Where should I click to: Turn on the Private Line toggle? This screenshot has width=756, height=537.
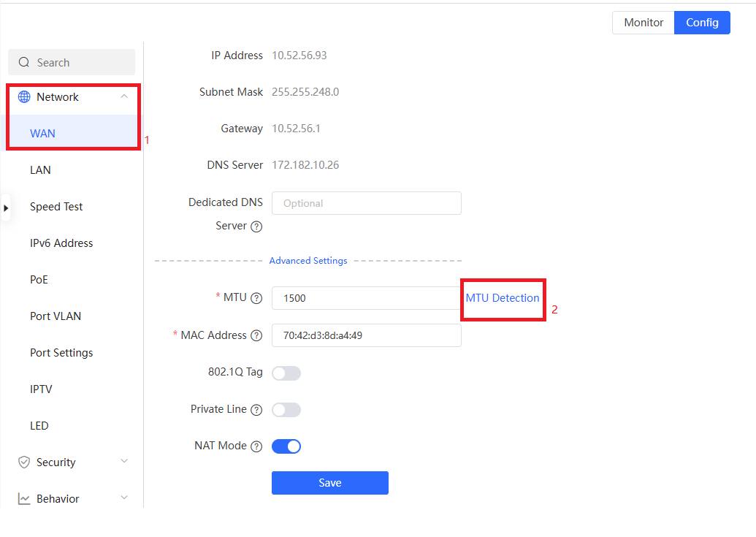click(286, 410)
